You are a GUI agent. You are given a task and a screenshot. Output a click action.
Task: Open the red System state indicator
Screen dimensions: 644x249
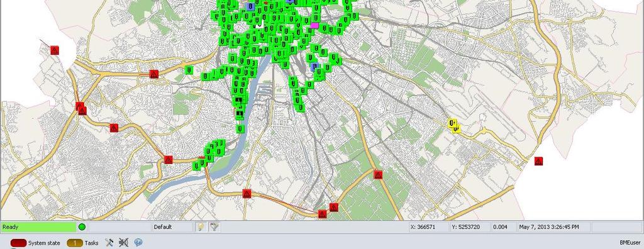[18, 243]
